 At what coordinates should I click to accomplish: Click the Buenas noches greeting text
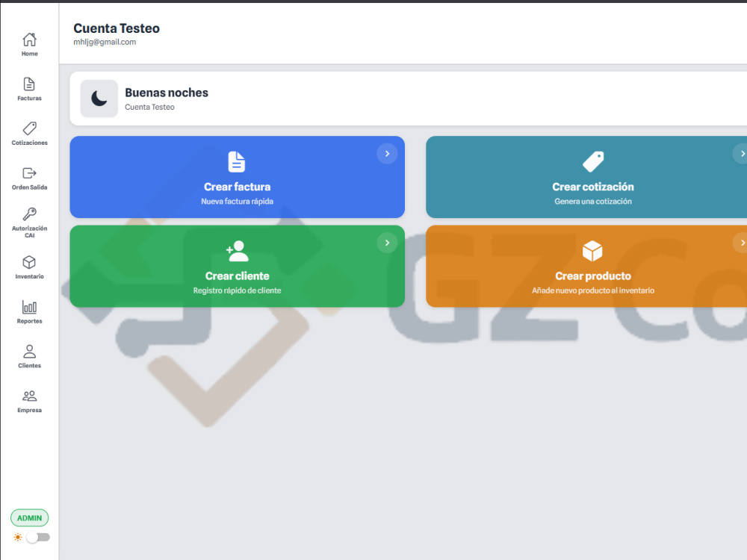[167, 93]
